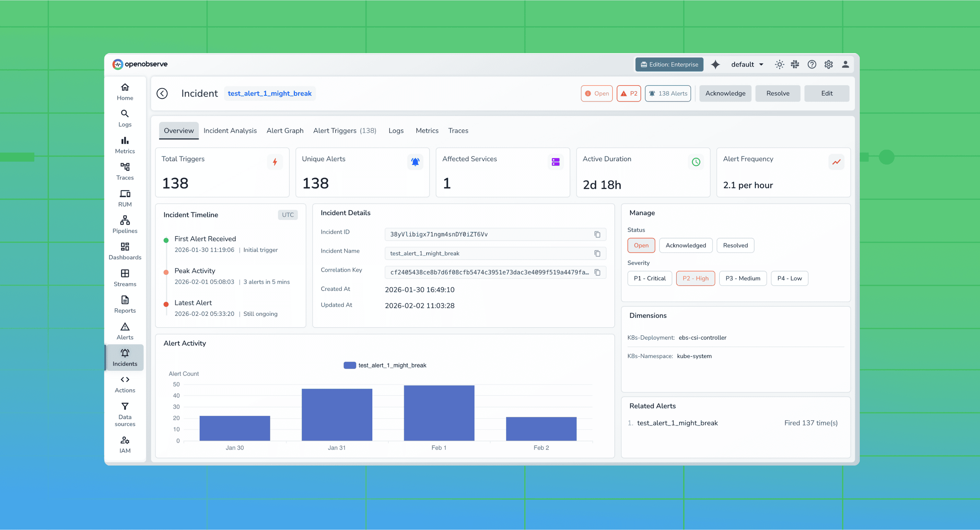
Task: Open the test_alert_1_might_break incident link
Action: tap(270, 93)
